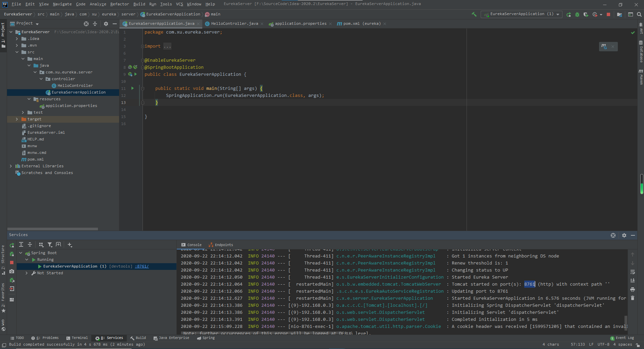Unfold the collapsed import block
The height and width of the screenshot is (349, 644).
143,46
